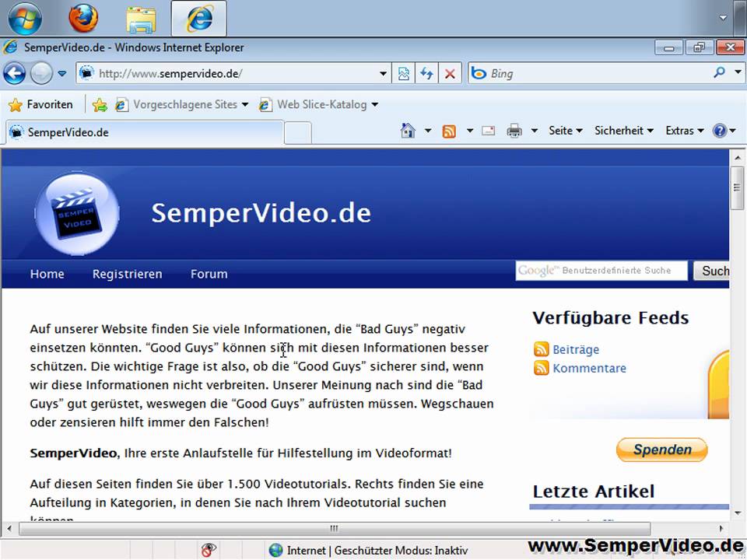Click the greyed Forward arrow button
The image size is (747, 560).
[x=41, y=74]
